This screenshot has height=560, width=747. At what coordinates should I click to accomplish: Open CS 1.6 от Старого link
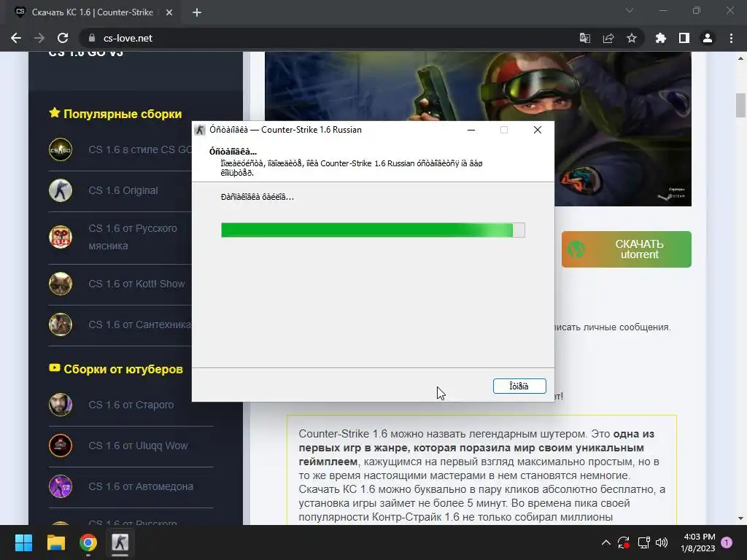131,405
